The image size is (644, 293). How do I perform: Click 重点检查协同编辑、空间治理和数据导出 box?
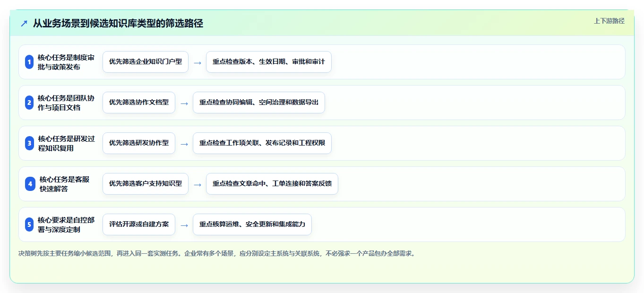(259, 103)
